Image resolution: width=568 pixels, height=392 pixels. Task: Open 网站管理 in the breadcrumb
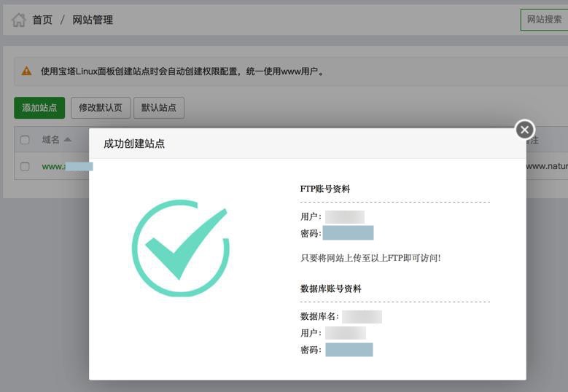(93, 20)
